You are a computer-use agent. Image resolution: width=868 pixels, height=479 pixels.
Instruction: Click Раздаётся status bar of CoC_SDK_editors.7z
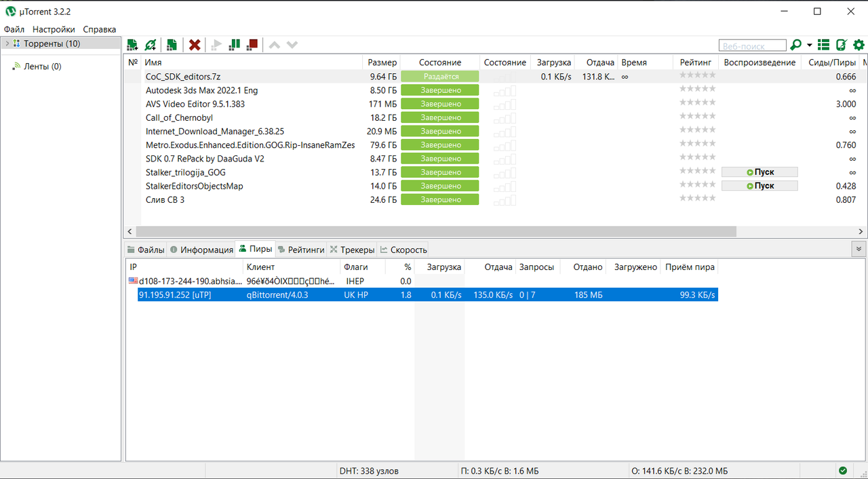[x=440, y=77]
